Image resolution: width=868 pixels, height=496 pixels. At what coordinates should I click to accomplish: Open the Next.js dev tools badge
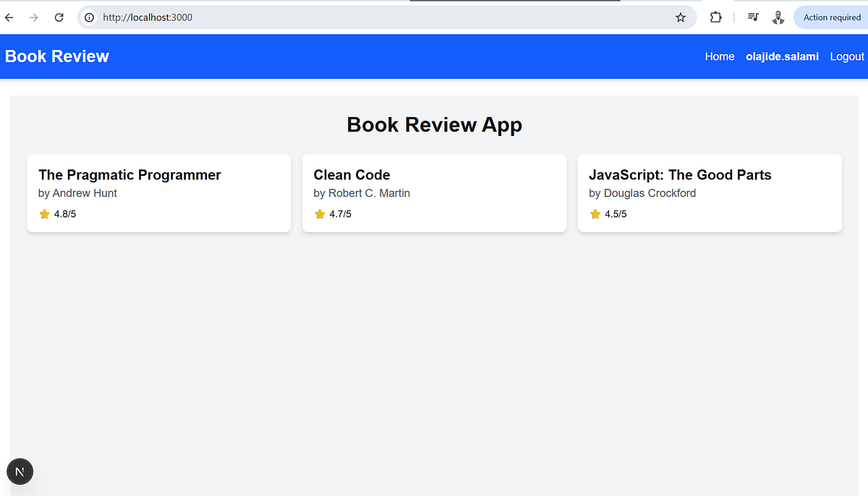[20, 471]
